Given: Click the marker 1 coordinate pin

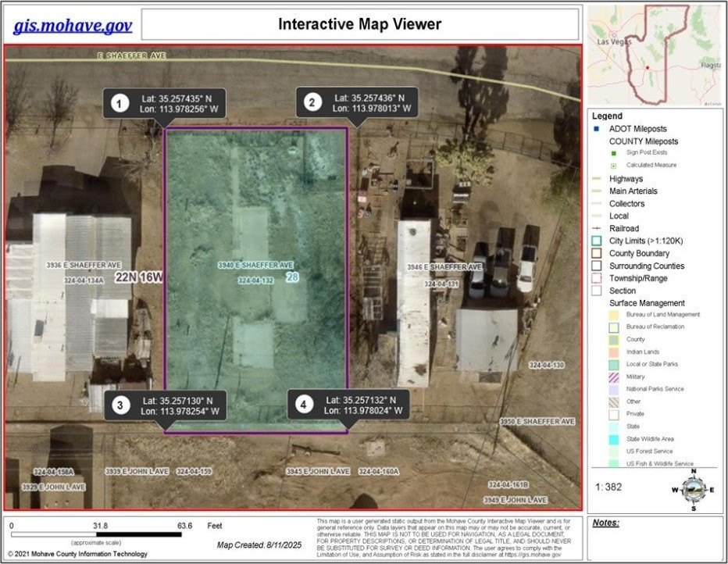Looking at the screenshot, I should tap(119, 104).
